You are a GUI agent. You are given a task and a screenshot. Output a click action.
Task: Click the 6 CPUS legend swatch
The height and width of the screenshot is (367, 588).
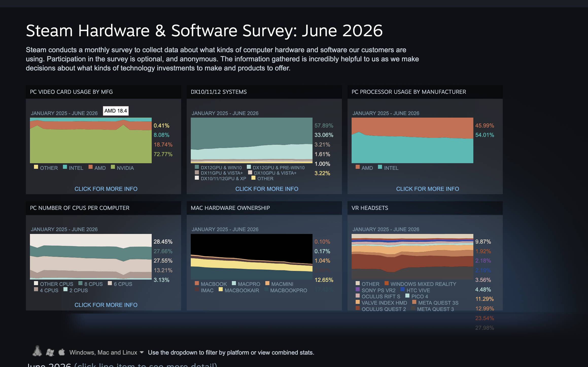point(110,283)
